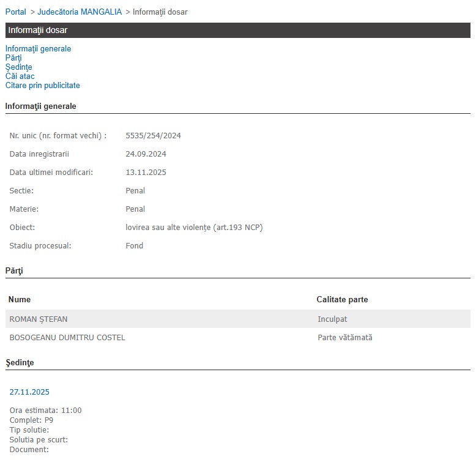Click the Obiect value lovirea sau alte violențe

pyautogui.click(x=194, y=227)
